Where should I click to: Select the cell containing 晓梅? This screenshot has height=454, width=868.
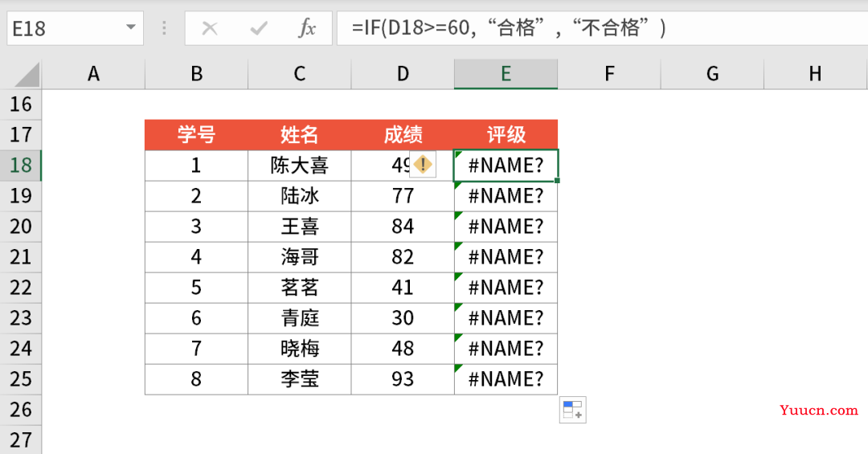tap(300, 348)
